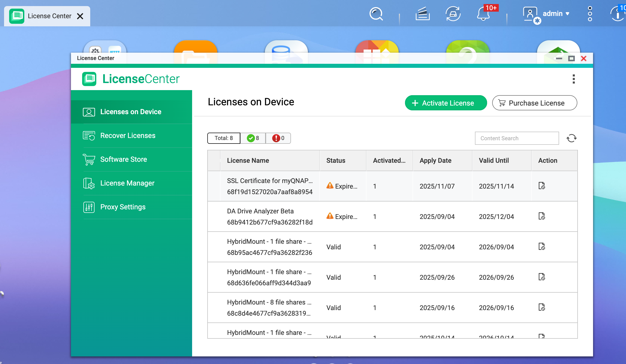Click the Activate License button

[x=446, y=103]
